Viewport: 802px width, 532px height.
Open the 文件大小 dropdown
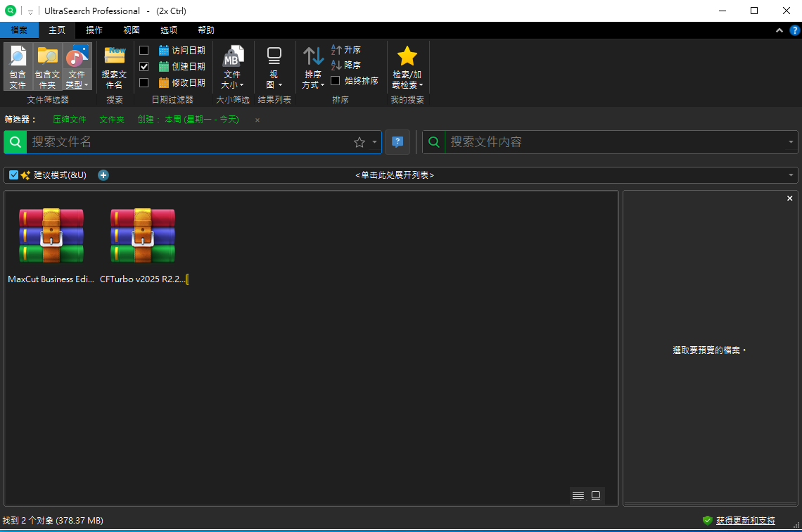(x=232, y=66)
